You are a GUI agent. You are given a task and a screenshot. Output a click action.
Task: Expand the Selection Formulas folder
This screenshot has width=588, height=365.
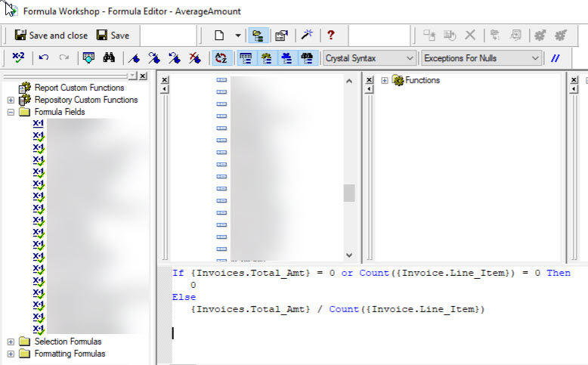[11, 342]
